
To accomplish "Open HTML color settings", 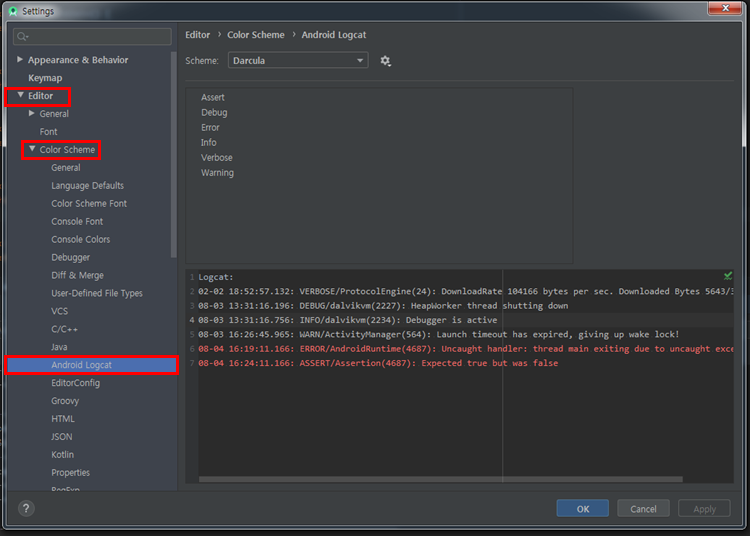I will [x=63, y=419].
